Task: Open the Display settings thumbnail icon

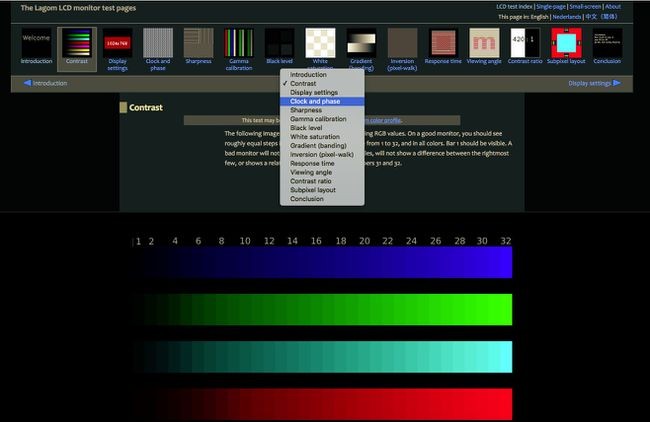Action: (x=117, y=43)
